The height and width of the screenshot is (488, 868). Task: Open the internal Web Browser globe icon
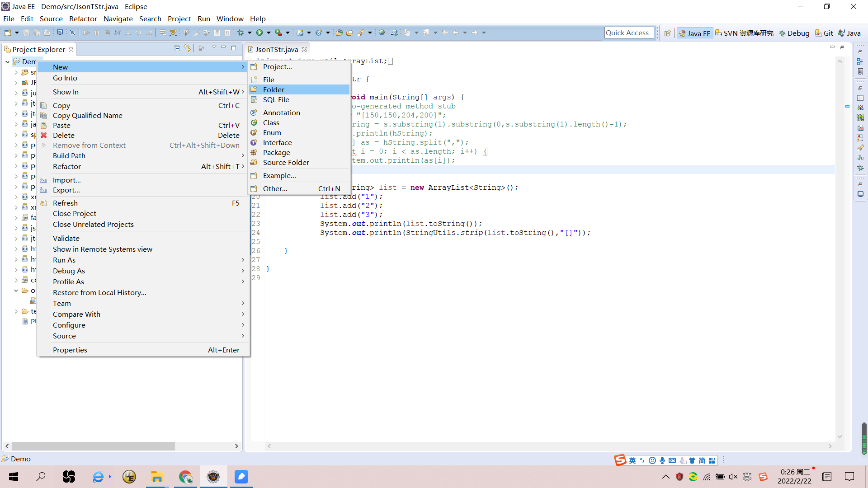point(382,33)
